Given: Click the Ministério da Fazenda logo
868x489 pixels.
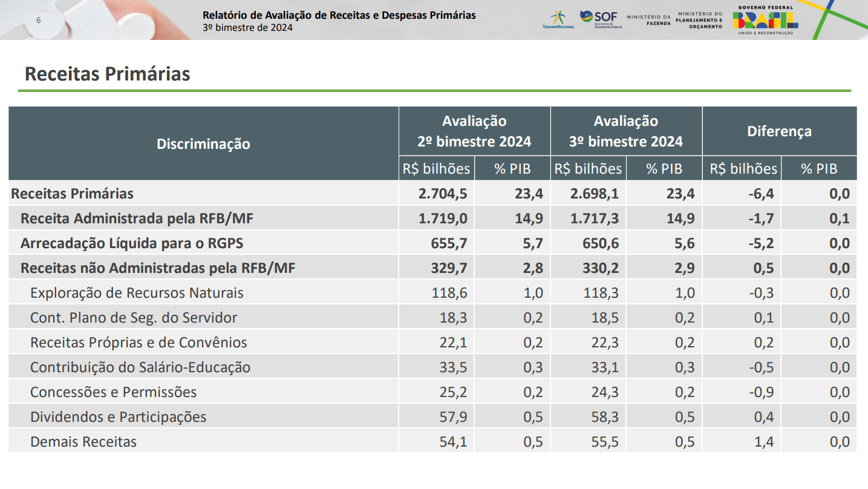Looking at the screenshot, I should tap(648, 19).
